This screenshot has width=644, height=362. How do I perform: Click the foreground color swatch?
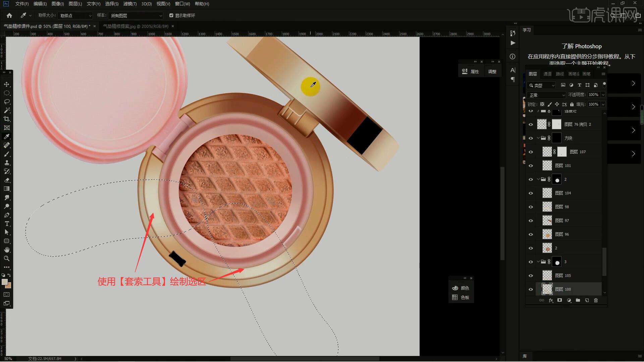pyautogui.click(x=5, y=282)
